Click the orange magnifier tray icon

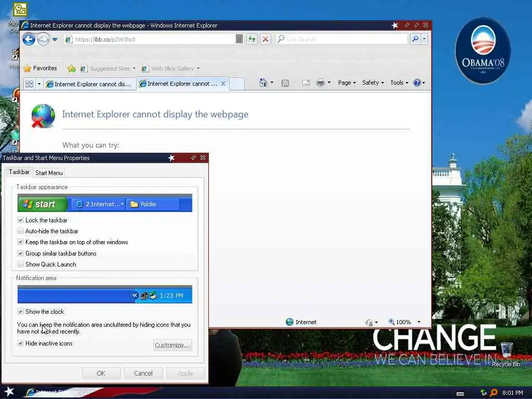click(x=494, y=393)
